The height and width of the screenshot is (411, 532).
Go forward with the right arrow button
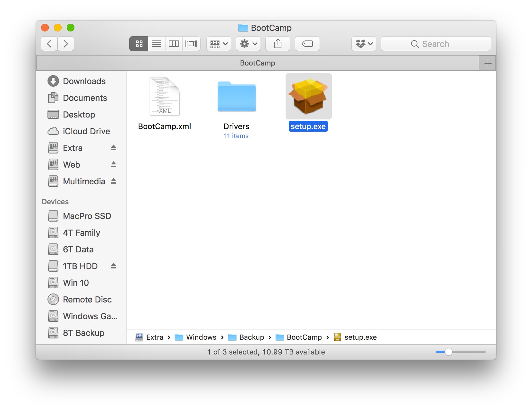pos(66,44)
